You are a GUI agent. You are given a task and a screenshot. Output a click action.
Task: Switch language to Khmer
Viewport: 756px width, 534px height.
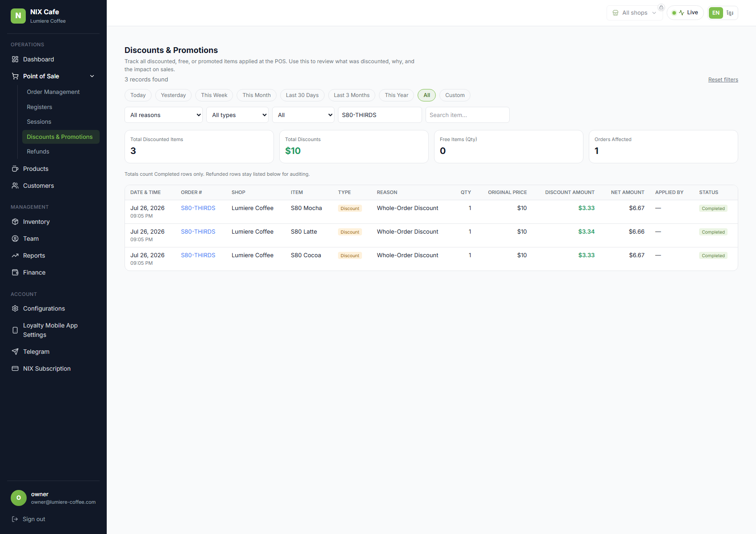[730, 13]
